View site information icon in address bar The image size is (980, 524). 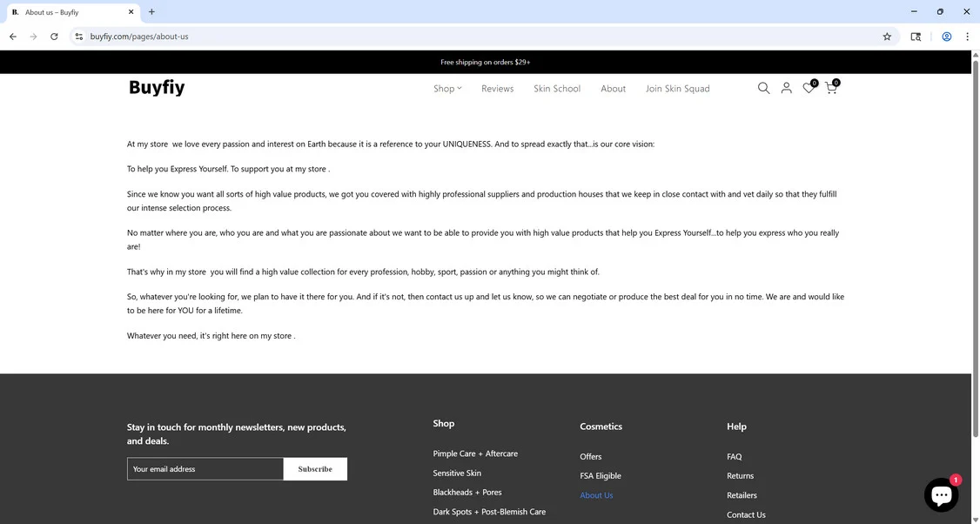click(78, 37)
